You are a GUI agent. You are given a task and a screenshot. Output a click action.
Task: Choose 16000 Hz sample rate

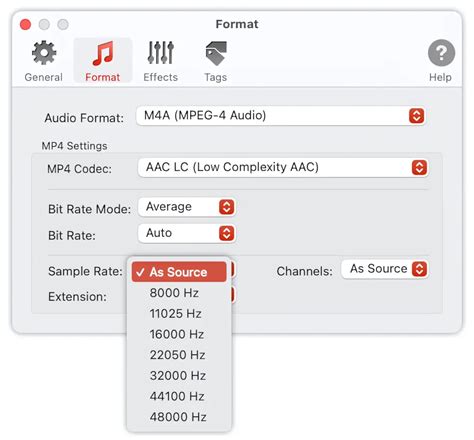pyautogui.click(x=179, y=334)
